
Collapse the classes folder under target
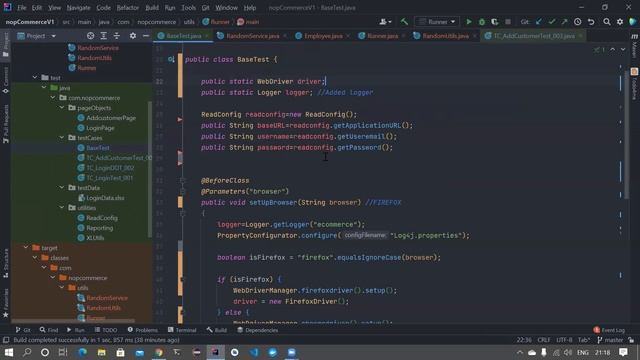tap(35, 258)
